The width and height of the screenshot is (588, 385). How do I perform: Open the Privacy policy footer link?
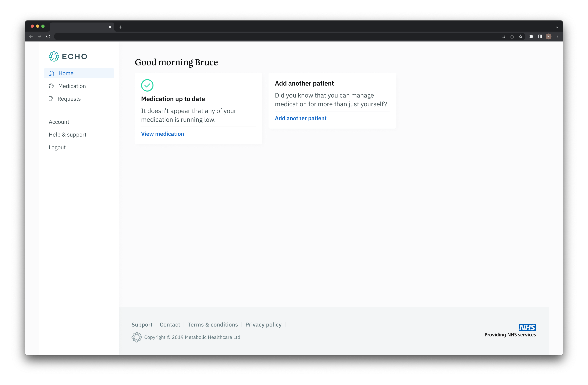pos(263,325)
